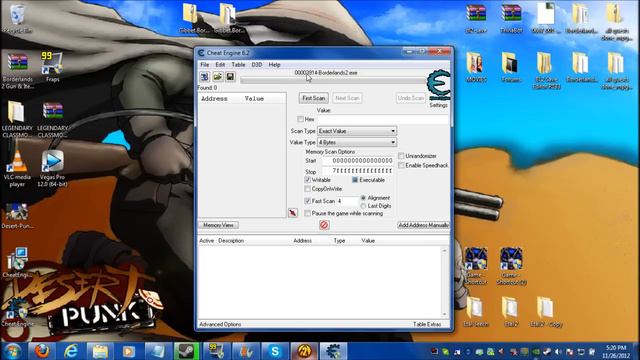Click the Borderlands 2 taskbar icon
Image resolution: width=640 pixels, height=360 pixels.
pos(304,351)
